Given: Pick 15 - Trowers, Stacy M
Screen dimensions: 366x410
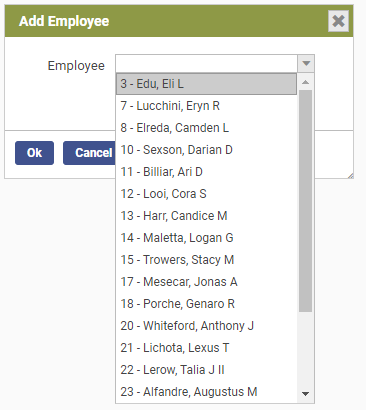Looking at the screenshot, I should pos(206,260).
